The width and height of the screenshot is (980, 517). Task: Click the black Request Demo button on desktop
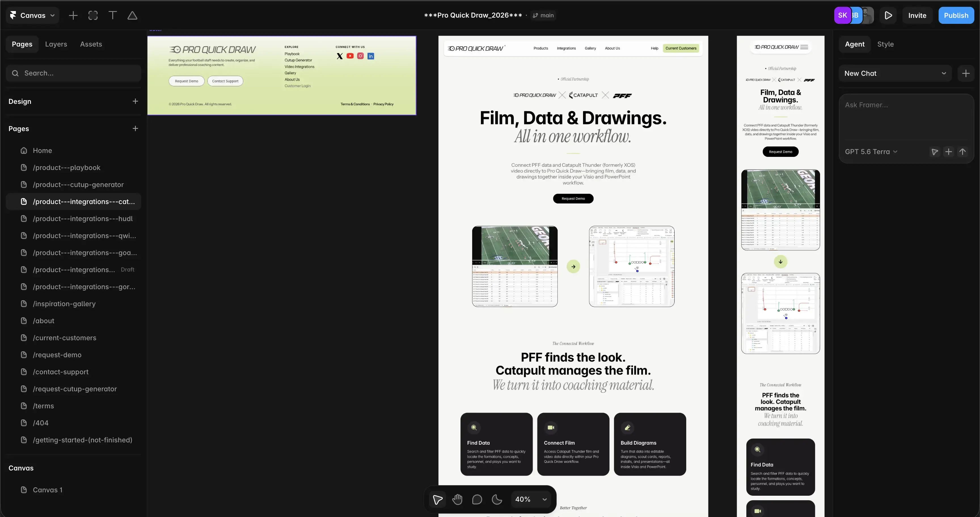tap(573, 198)
